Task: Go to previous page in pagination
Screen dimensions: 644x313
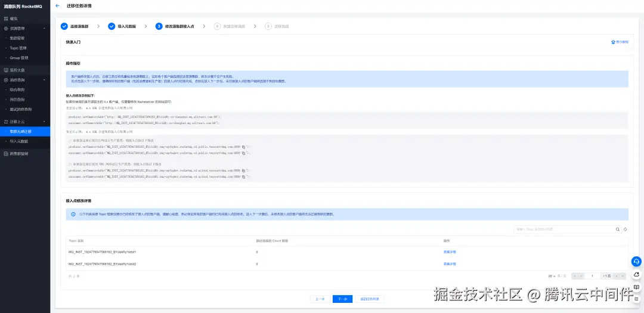Action: [x=581, y=276]
